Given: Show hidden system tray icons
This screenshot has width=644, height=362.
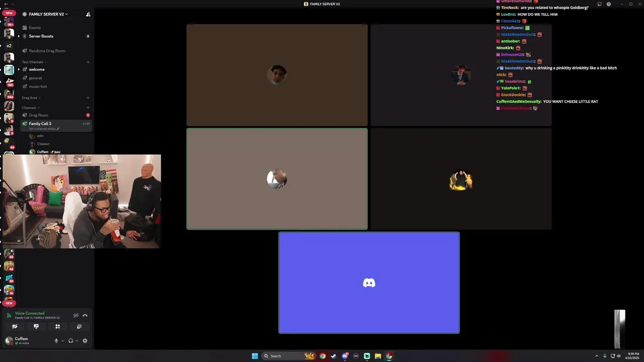Looking at the screenshot, I should [x=597, y=356].
